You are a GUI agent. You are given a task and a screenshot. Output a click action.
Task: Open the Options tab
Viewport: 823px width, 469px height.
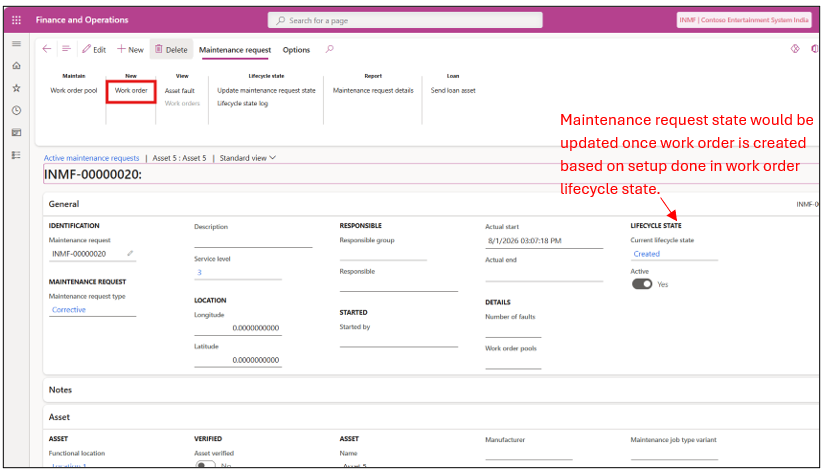click(x=296, y=50)
